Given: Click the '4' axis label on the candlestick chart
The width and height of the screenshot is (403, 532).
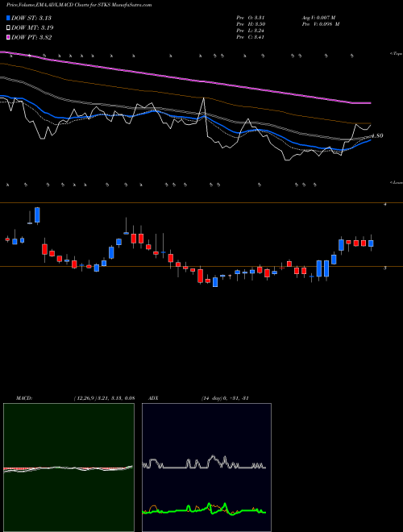Looking at the screenshot, I should click(384, 205).
